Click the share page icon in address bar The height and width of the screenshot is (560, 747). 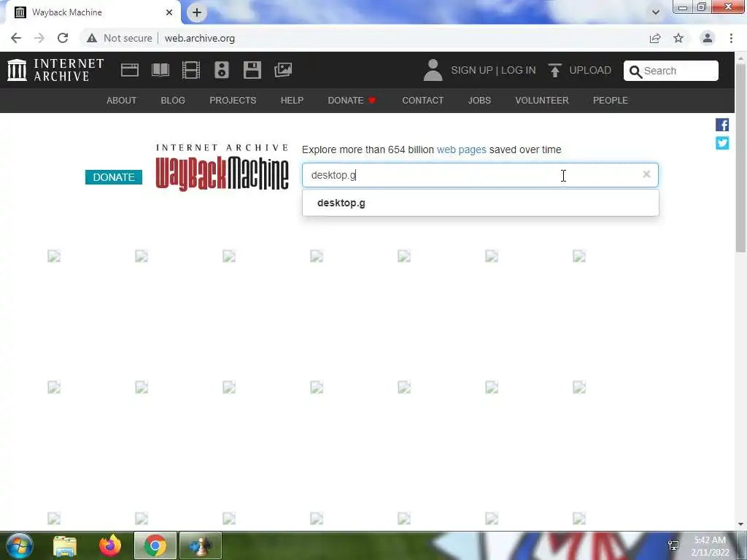(655, 38)
